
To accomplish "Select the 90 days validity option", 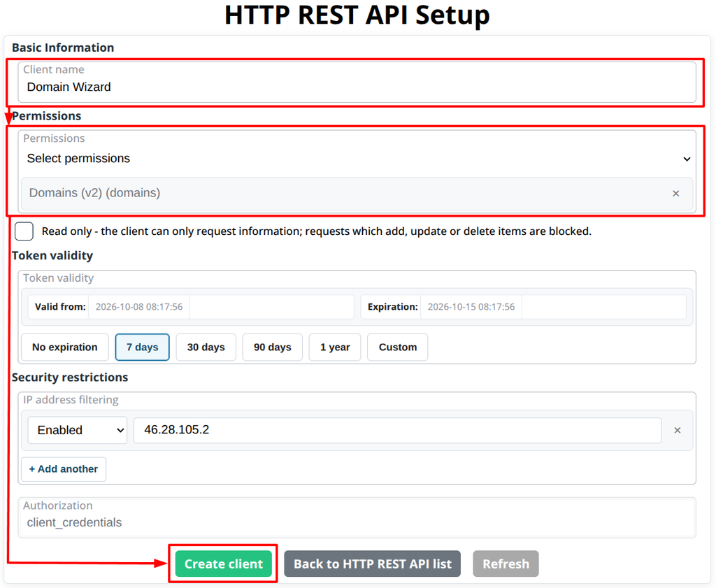I will pos(273,347).
